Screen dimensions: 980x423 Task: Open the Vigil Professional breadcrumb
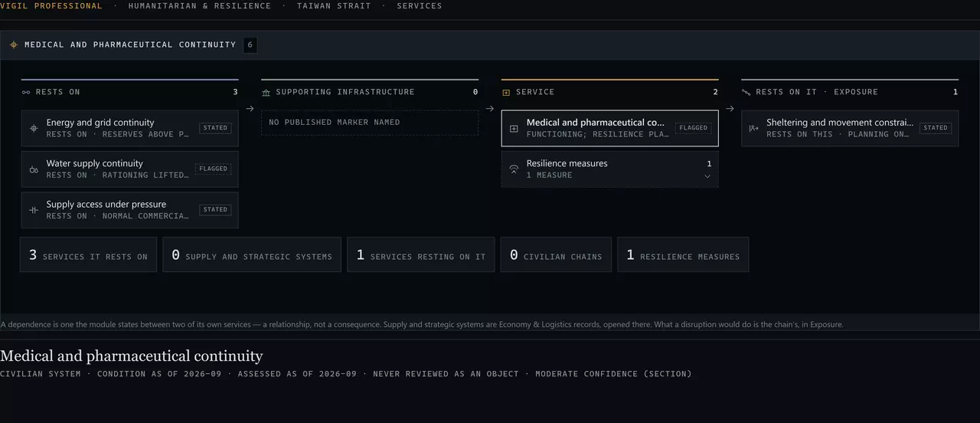(51, 6)
